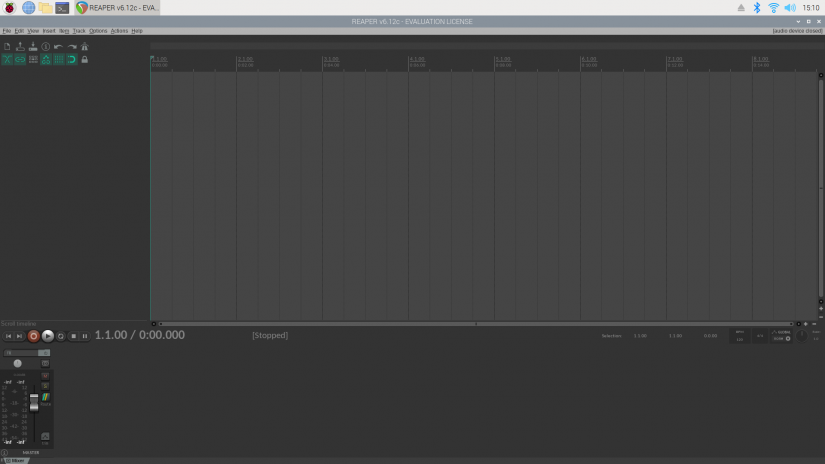Open the master Route button

(46, 399)
